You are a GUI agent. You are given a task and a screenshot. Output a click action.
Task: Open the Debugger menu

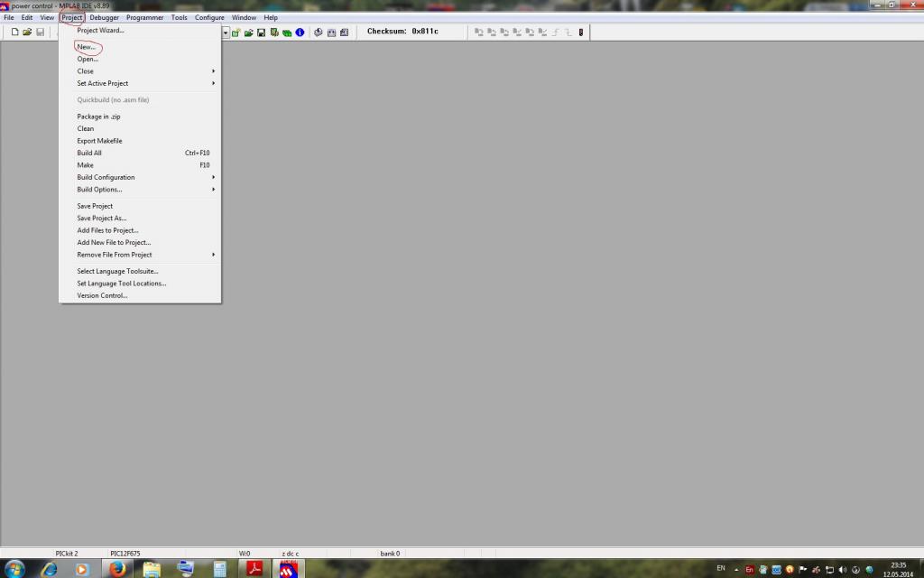(104, 17)
